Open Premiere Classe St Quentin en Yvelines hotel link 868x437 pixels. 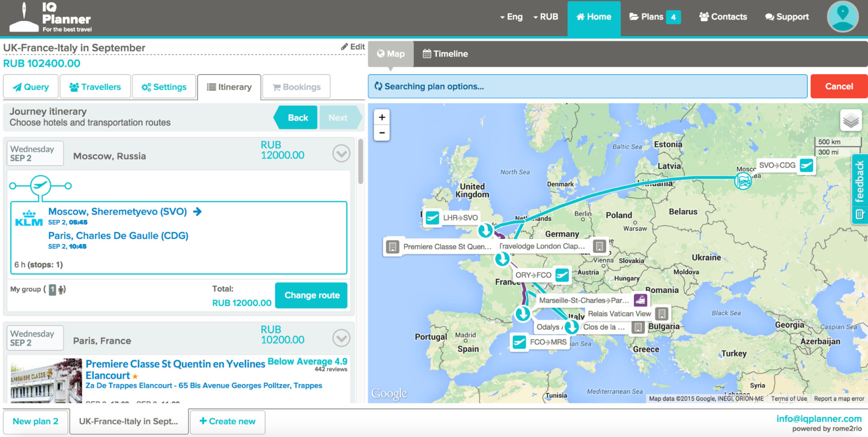175,370
